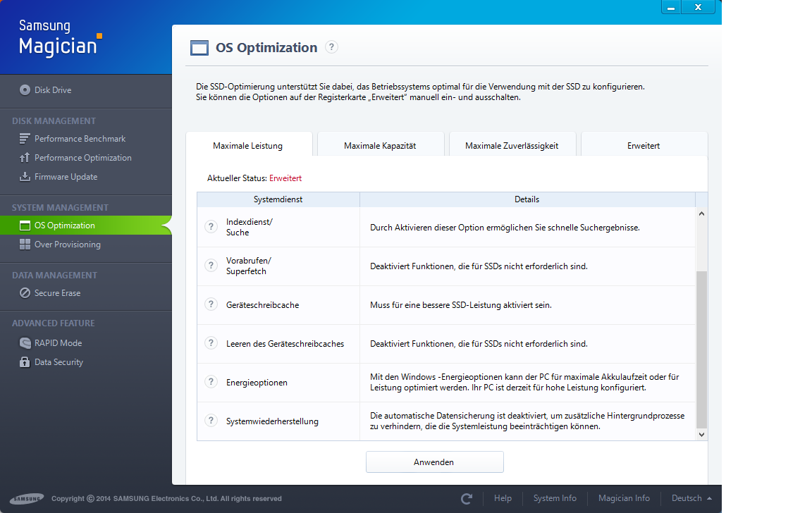Viewport: 812px width, 513px height.
Task: Click the Performance Optimization arrows icon
Action: click(x=25, y=157)
